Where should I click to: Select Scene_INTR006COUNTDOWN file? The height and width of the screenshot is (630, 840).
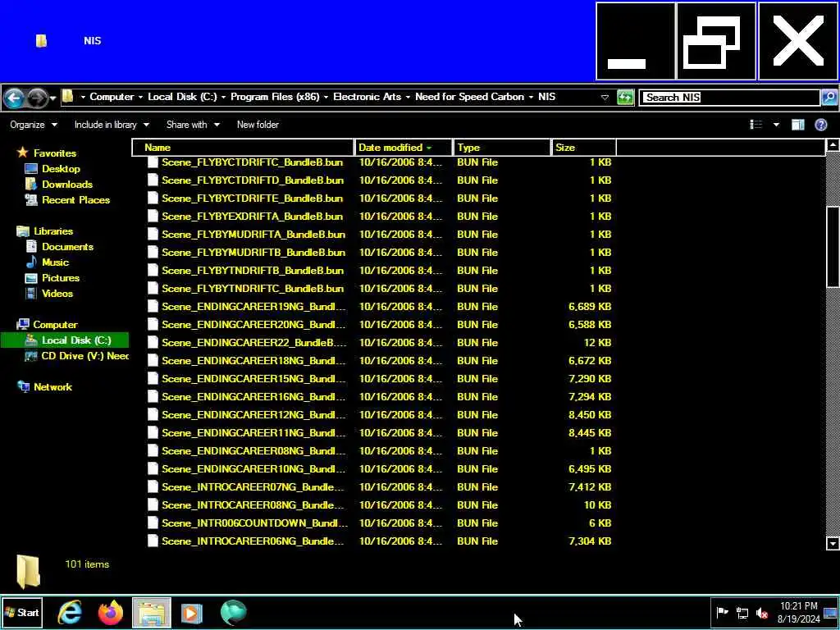[x=254, y=523]
